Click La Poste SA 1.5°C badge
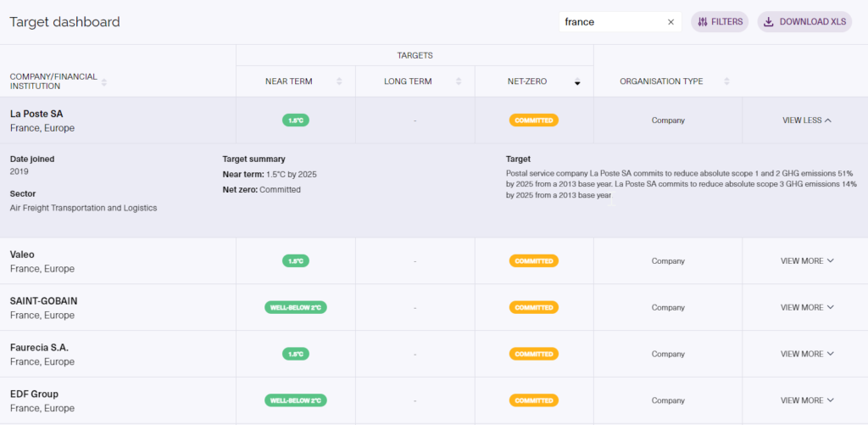 tap(296, 120)
